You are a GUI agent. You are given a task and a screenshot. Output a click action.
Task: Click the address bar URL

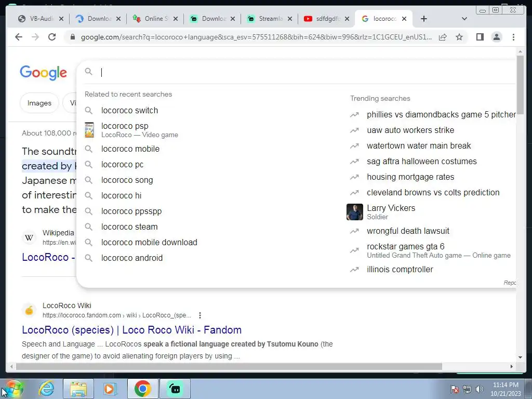[x=256, y=37]
